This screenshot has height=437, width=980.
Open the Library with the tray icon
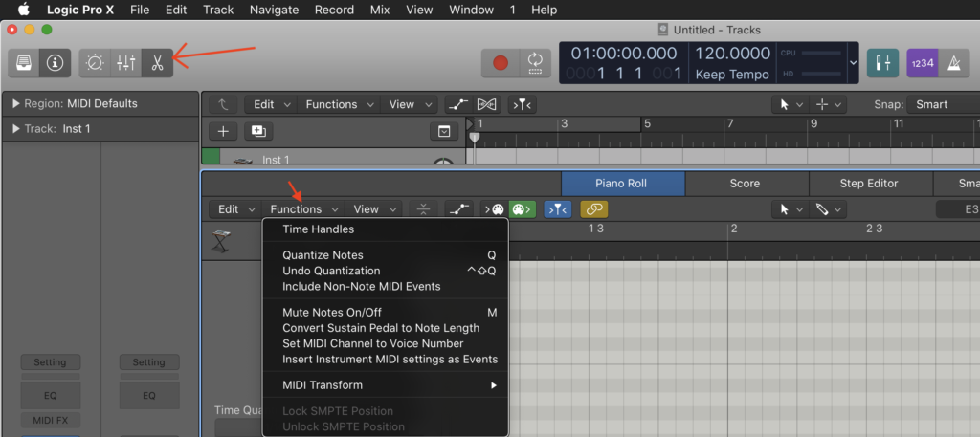(x=24, y=63)
